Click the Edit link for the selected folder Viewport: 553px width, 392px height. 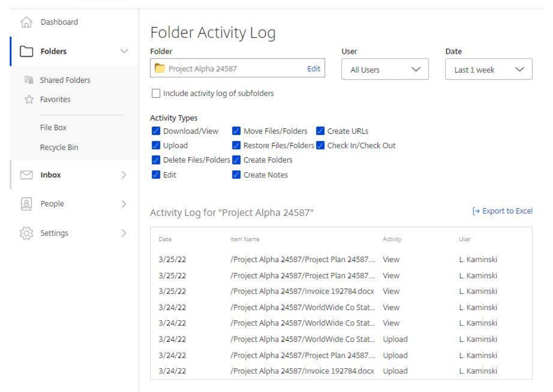click(x=314, y=69)
